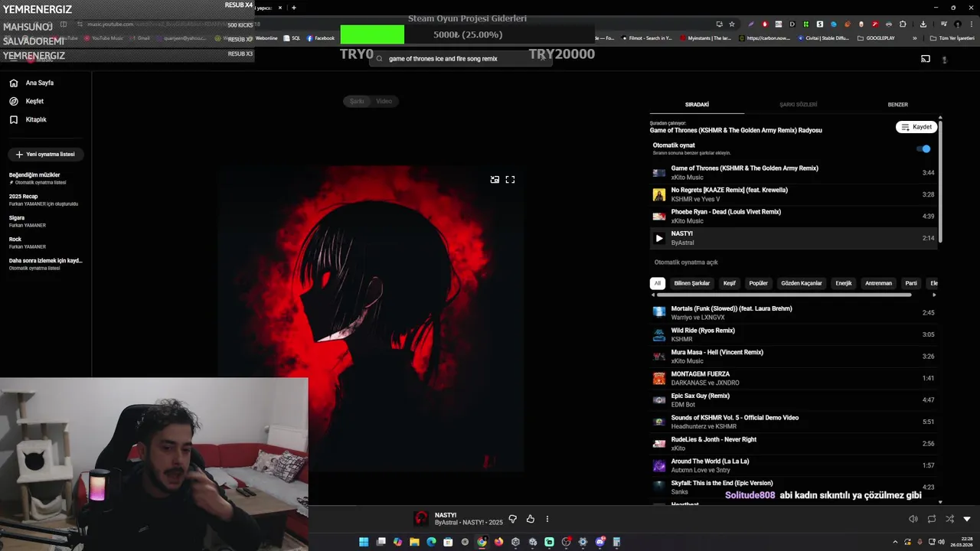Click the Google Chrome taskbar icon
The image size is (980, 551).
pos(482,542)
